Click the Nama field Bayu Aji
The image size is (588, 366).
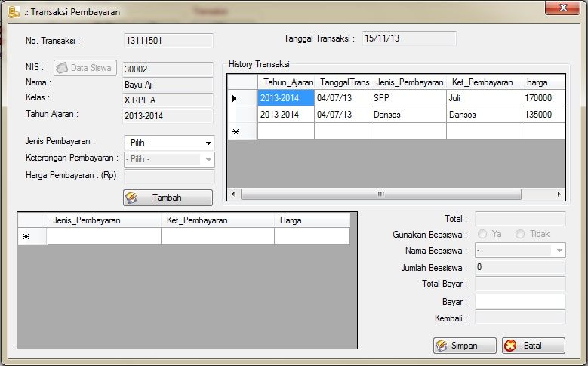tap(168, 85)
